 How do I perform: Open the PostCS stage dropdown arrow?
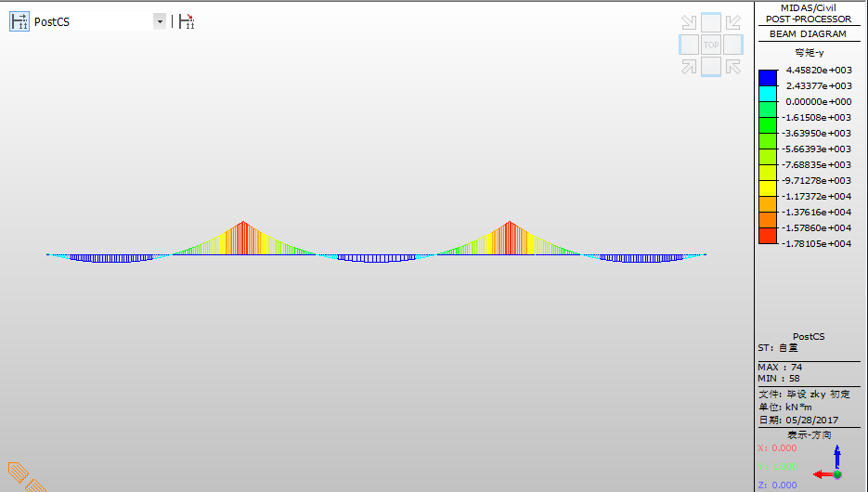(160, 21)
